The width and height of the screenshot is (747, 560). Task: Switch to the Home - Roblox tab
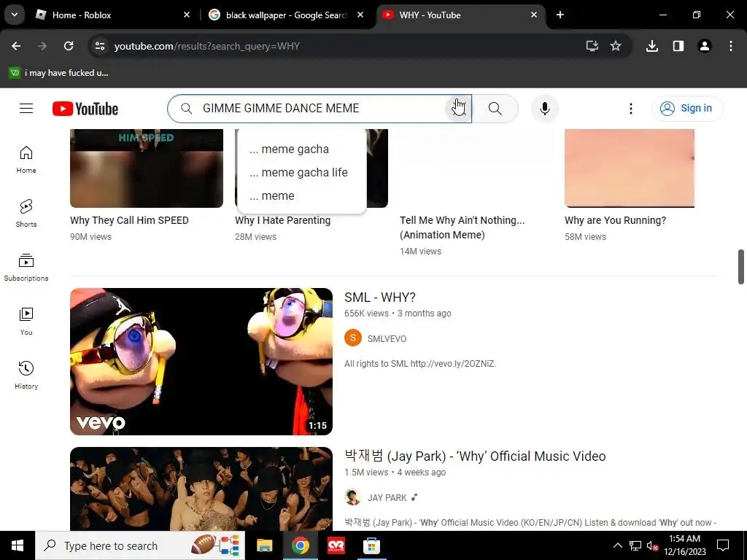pos(113,15)
